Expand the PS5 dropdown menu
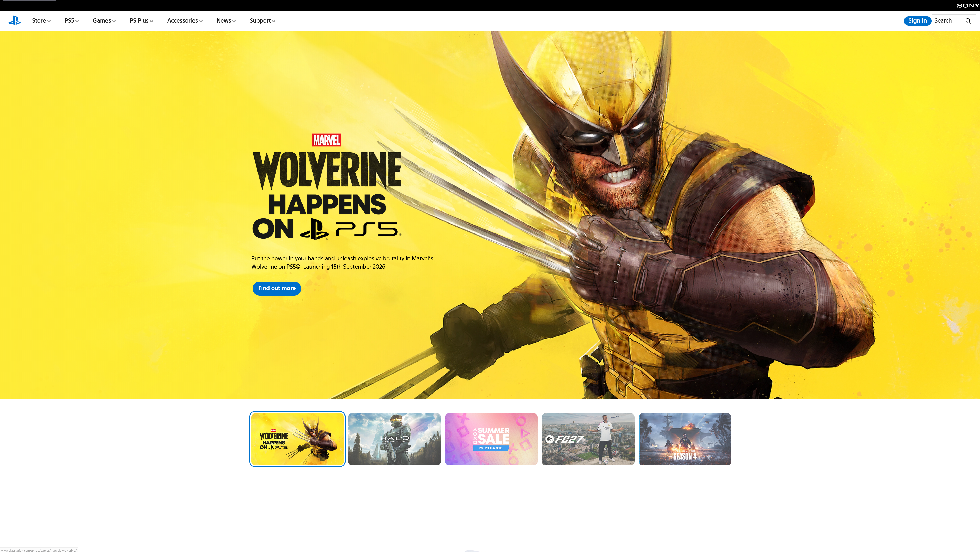 pyautogui.click(x=71, y=20)
